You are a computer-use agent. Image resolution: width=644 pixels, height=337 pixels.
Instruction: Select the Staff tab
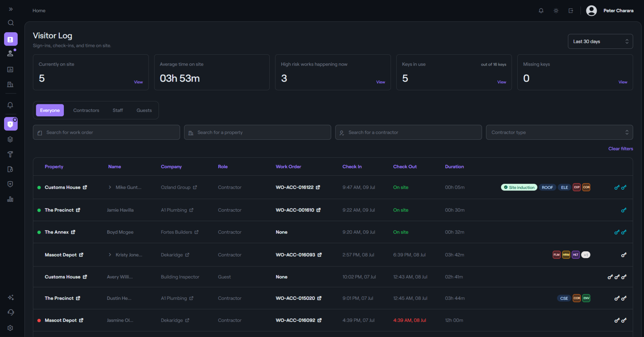point(118,110)
